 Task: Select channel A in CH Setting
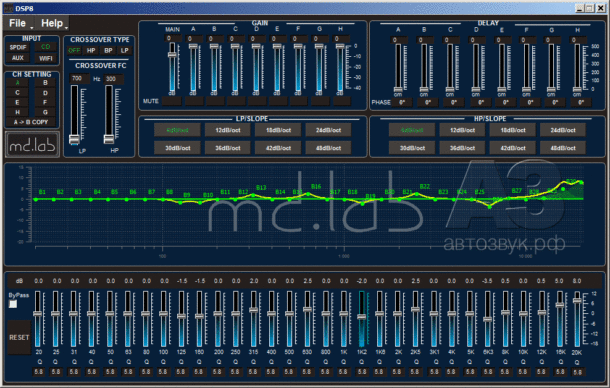point(18,83)
